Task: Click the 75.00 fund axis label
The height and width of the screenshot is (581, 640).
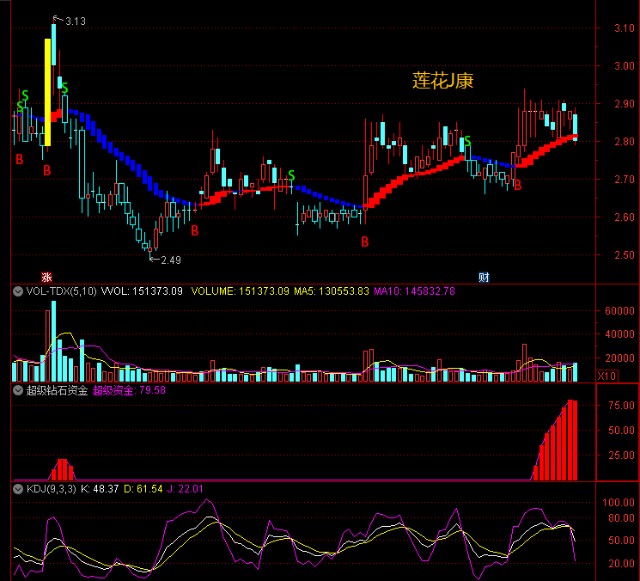Action: coord(621,405)
